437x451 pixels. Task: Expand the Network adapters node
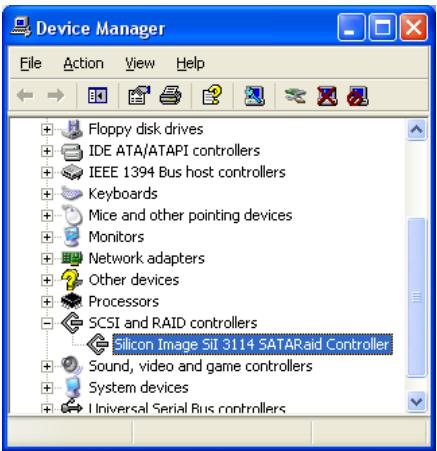point(47,258)
